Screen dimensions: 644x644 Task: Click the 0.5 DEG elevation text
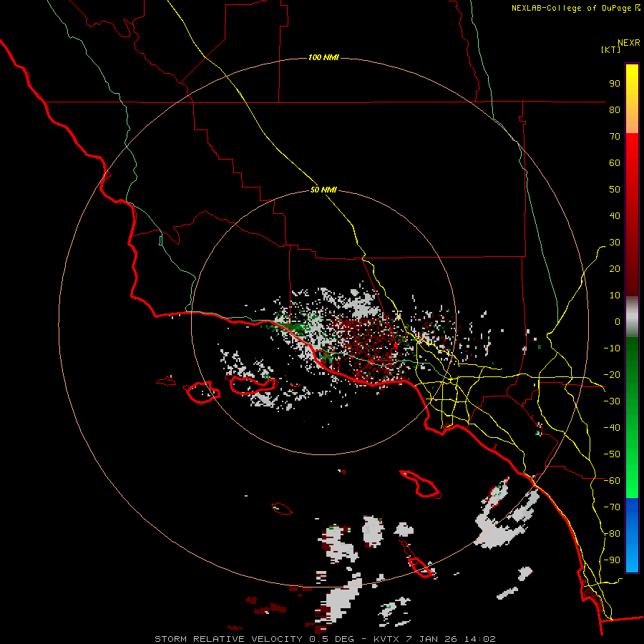[332, 639]
